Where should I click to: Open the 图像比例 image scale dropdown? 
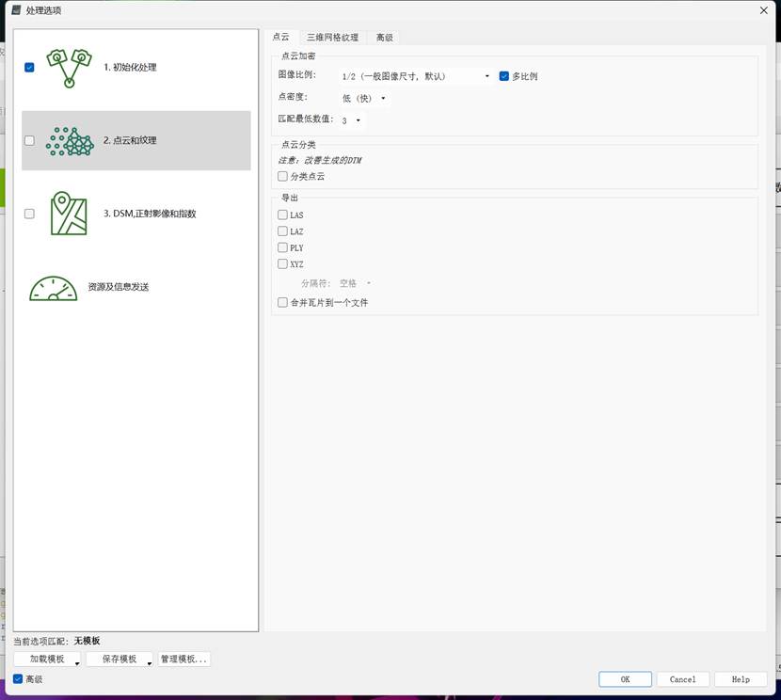[416, 76]
